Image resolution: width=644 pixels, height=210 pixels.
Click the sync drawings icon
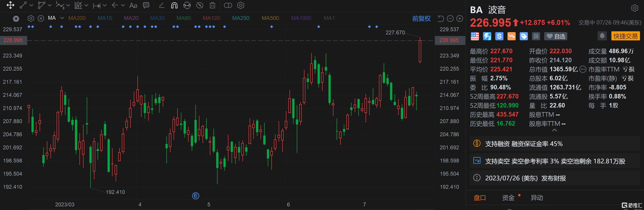click(x=187, y=5)
